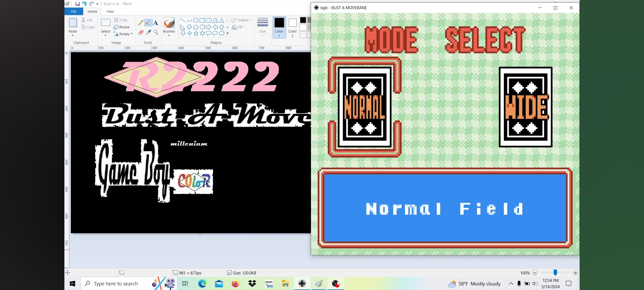
Task: Select the Pencil tool
Action: pyautogui.click(x=141, y=23)
